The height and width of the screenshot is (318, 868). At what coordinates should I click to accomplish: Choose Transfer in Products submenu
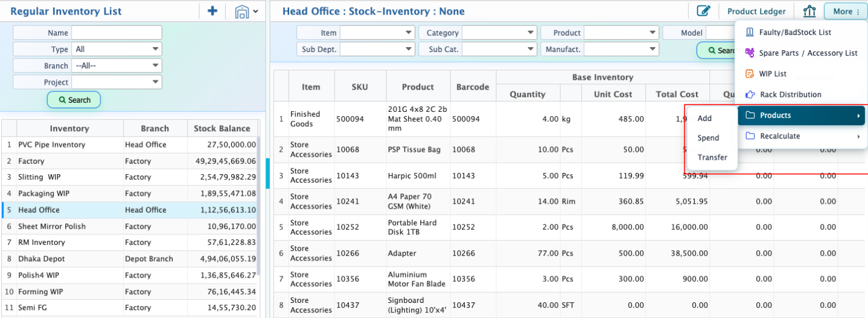click(712, 157)
